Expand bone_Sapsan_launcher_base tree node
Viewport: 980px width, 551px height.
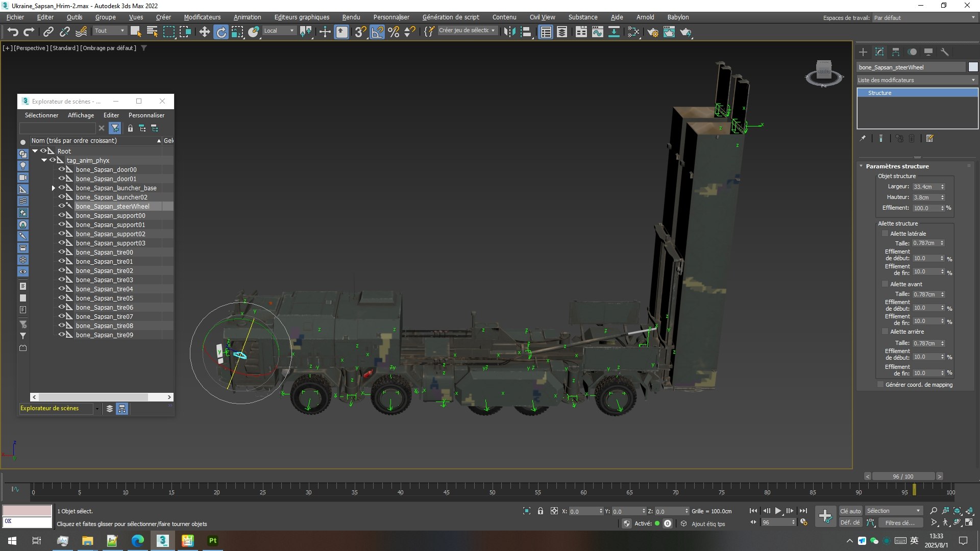53,188
